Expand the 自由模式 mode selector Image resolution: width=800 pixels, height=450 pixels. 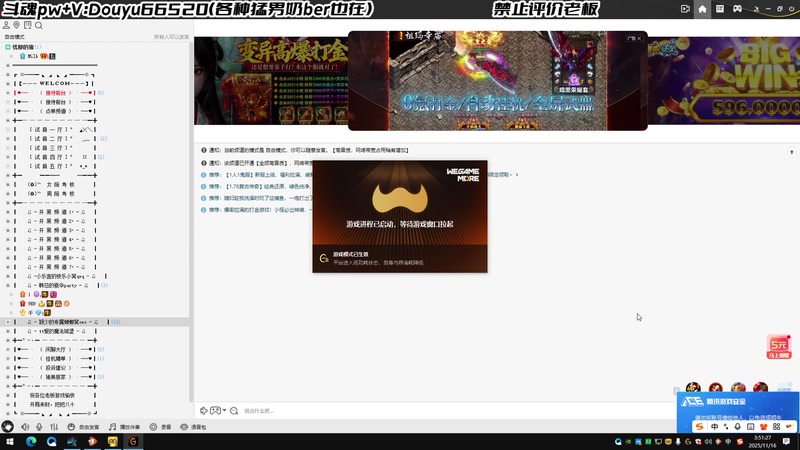click(14, 37)
